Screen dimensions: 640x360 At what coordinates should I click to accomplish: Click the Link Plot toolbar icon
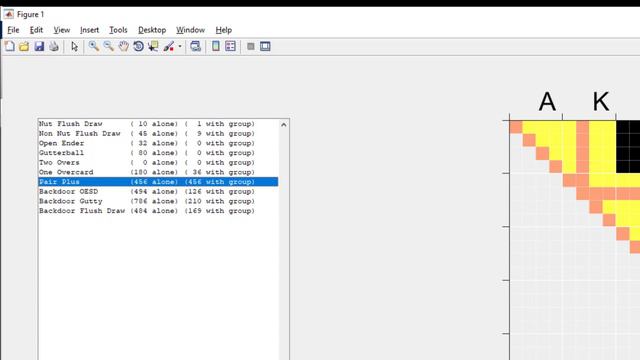click(x=196, y=47)
